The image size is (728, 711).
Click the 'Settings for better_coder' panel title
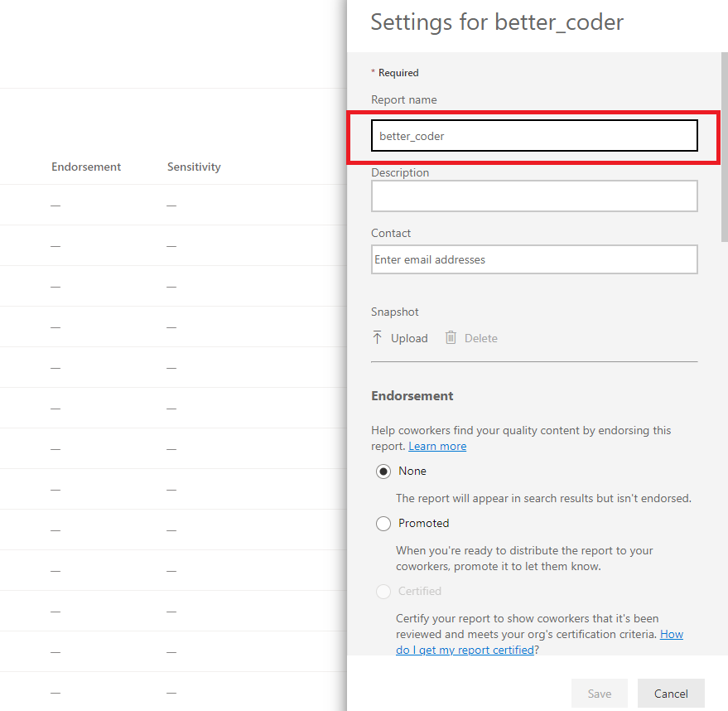[497, 22]
